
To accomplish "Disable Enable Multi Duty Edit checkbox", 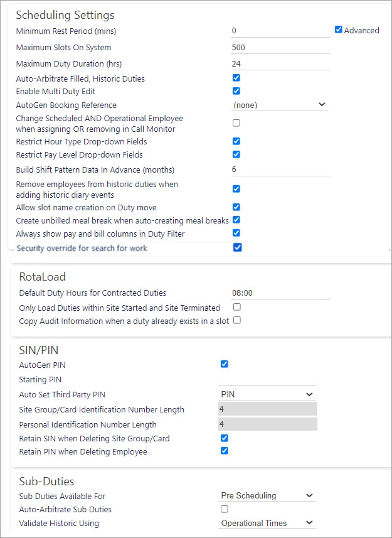I will click(x=236, y=91).
